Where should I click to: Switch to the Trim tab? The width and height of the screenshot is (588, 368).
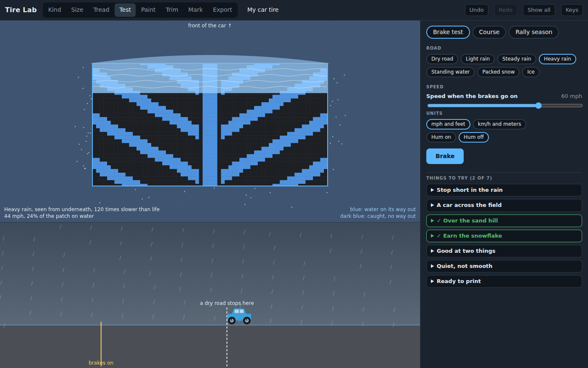[x=172, y=10]
